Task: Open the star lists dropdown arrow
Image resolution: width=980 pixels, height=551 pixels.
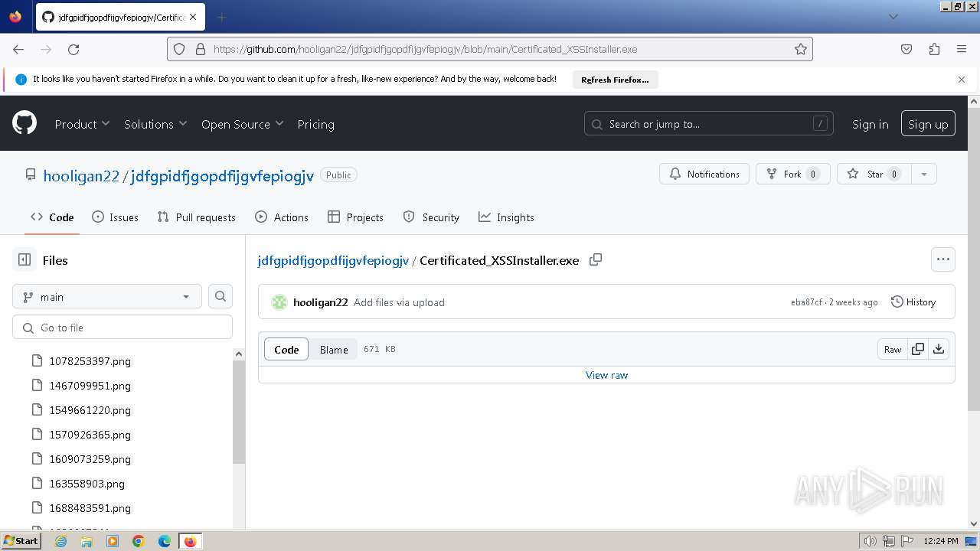Action: coord(924,174)
